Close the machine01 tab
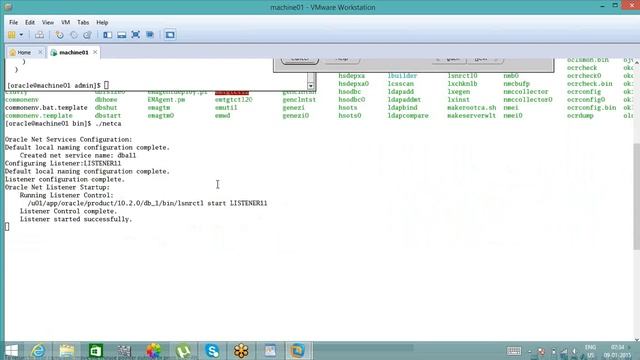 95,52
